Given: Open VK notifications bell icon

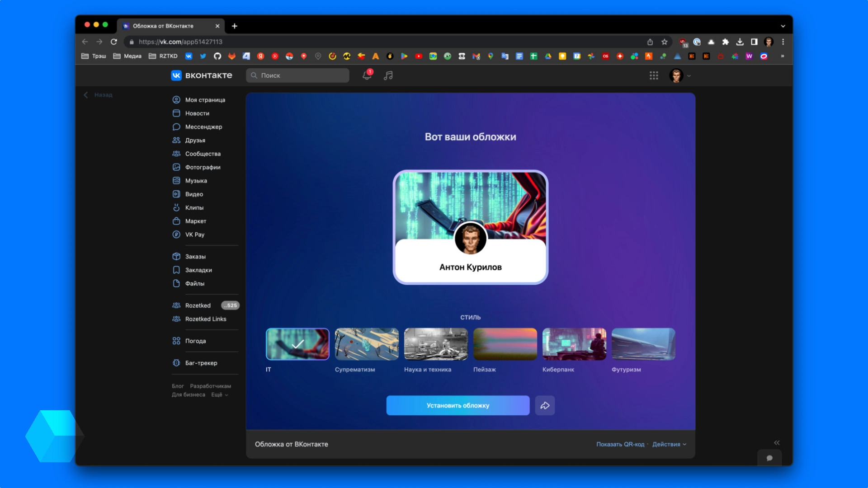Looking at the screenshot, I should pos(367,75).
